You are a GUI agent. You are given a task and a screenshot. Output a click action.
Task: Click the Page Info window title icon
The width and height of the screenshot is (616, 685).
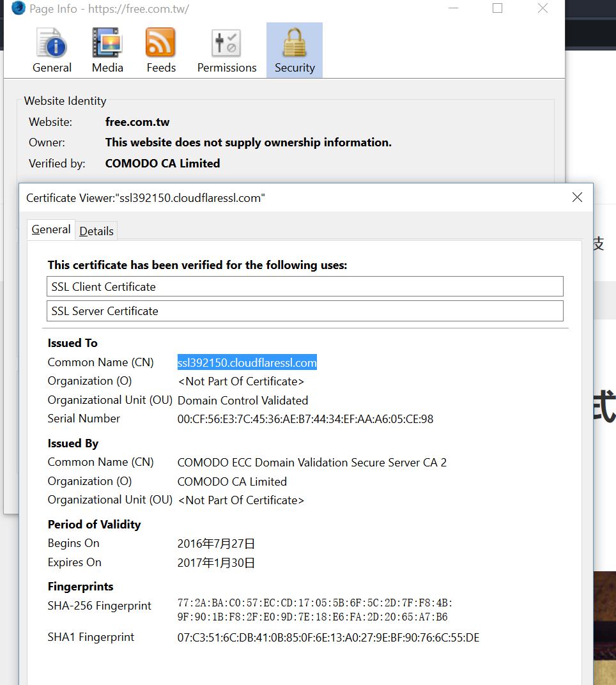tap(19, 9)
